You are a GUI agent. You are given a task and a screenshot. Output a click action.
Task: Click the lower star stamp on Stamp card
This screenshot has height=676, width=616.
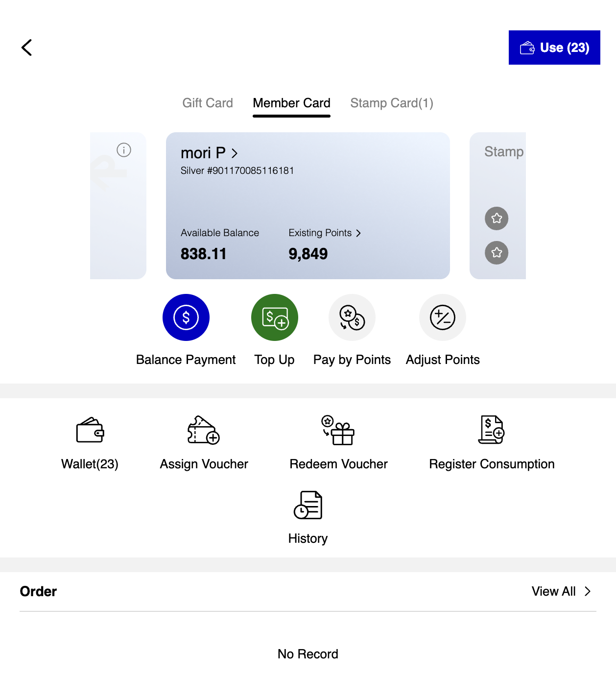[497, 253]
